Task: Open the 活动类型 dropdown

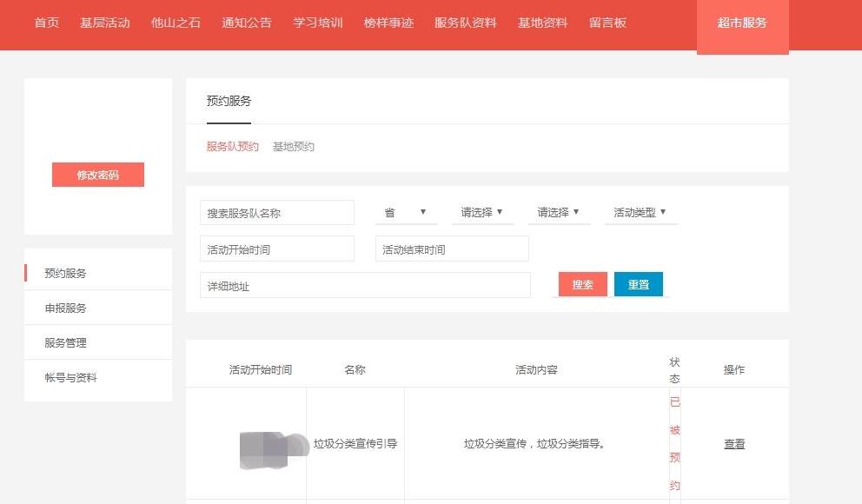Action: point(640,212)
